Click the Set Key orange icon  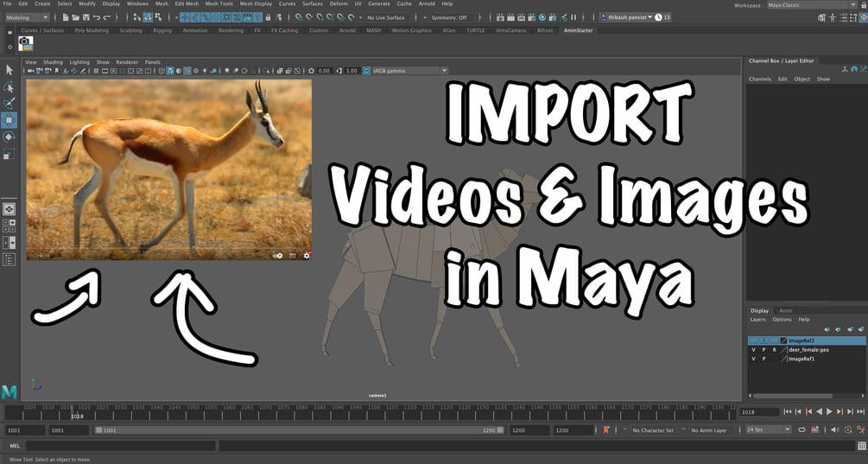[606, 429]
